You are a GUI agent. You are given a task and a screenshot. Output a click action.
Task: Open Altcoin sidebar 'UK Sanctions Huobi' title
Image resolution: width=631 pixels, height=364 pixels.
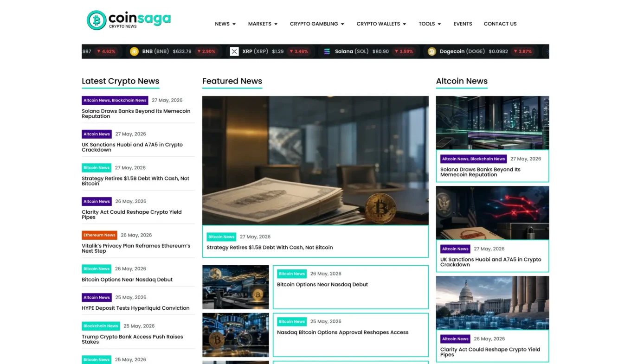[x=491, y=262]
